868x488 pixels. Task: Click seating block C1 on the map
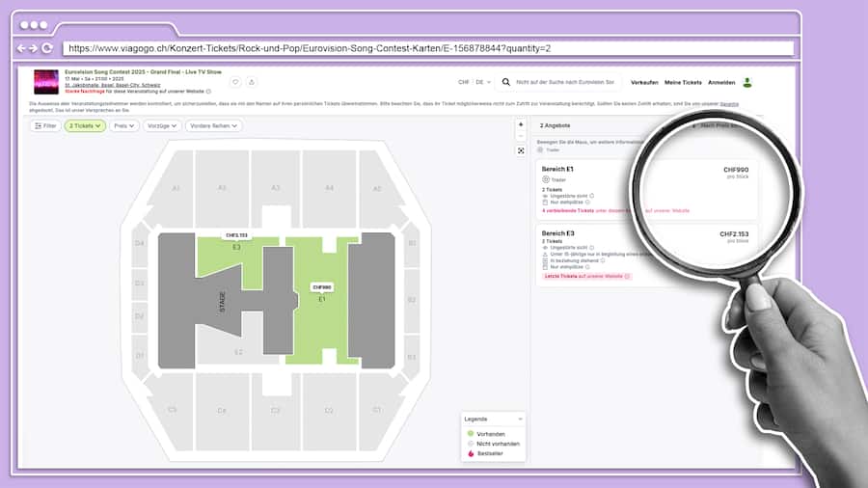[x=377, y=410]
